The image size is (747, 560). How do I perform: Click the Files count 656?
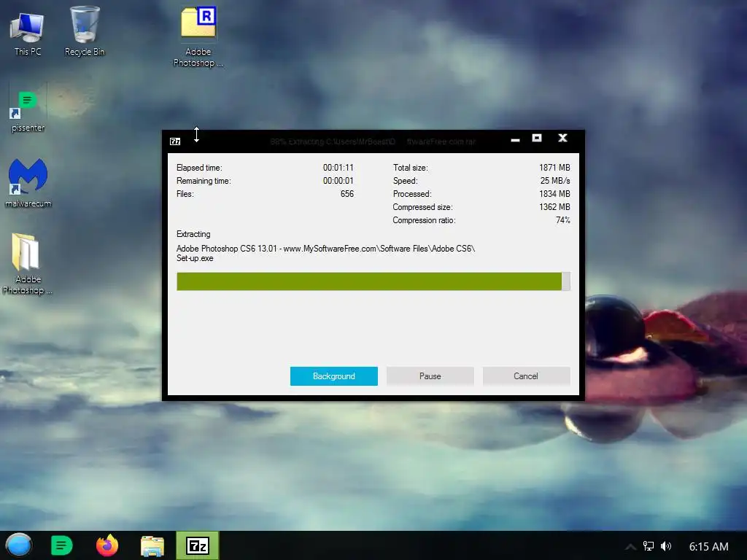click(347, 194)
